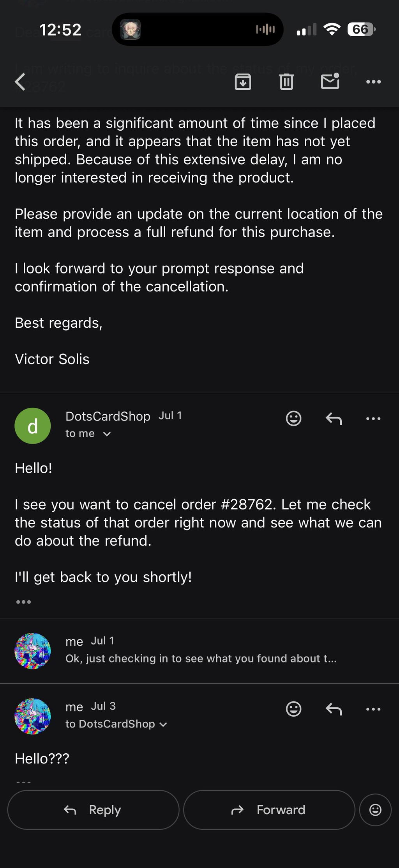
Task: Go back using the arrow icon
Action: point(20,82)
